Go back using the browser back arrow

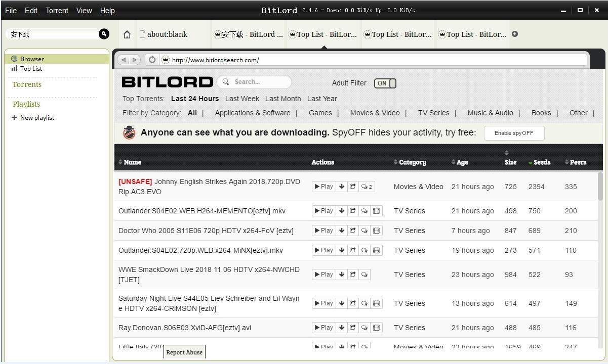[x=123, y=59]
